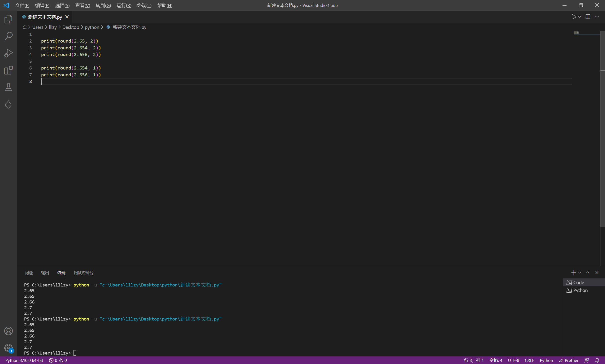
Task: Open the 终端(T) menu
Action: point(144,5)
